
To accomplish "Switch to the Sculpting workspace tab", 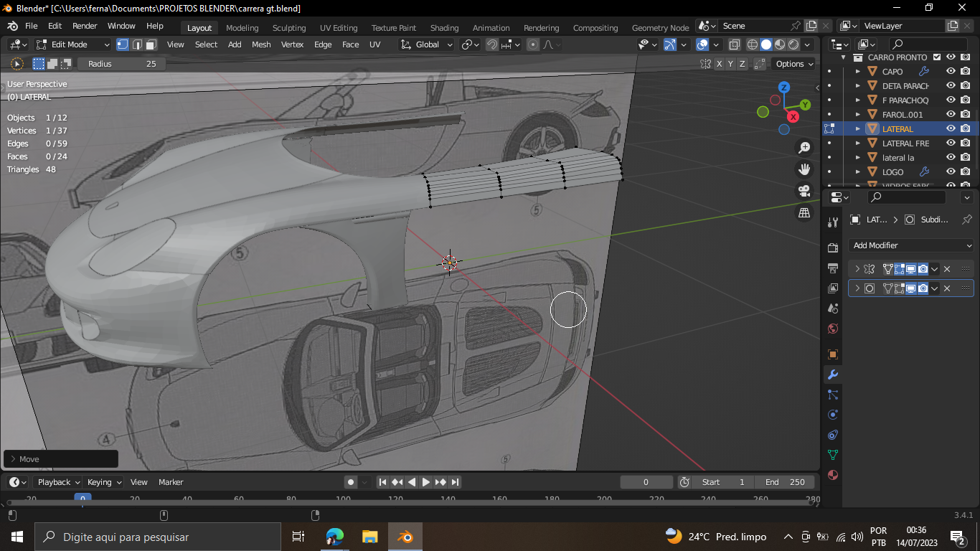I will (288, 28).
